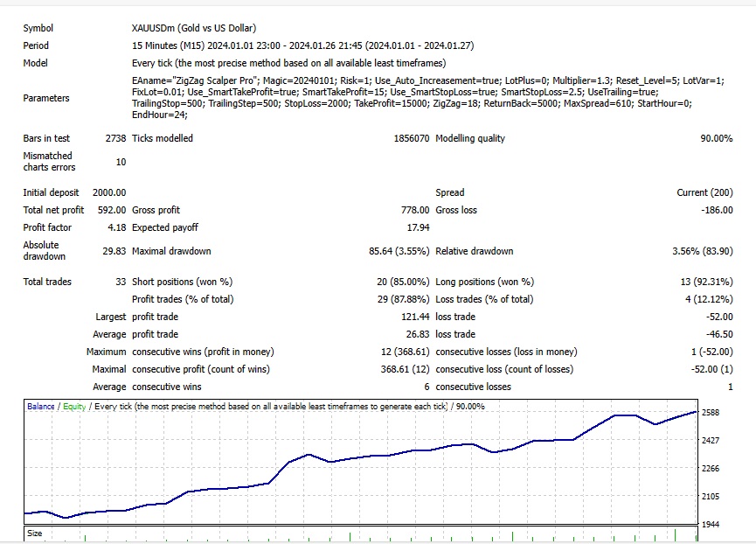Image resolution: width=756 pixels, height=544 pixels.
Task: Click the chart axis label 2427
Action: (711, 441)
